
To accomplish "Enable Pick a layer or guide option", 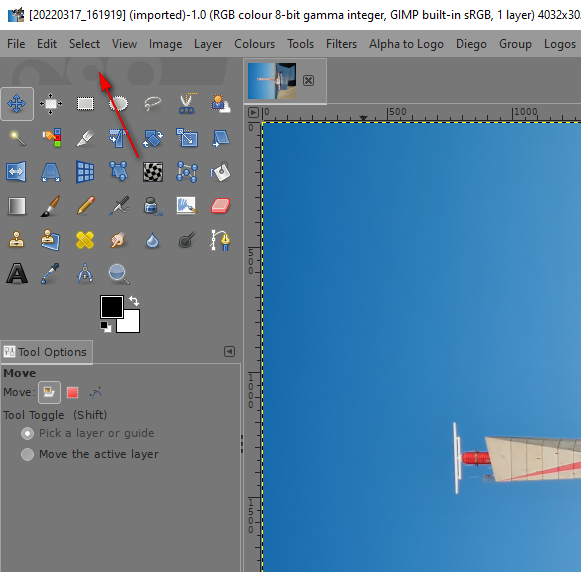I will point(27,433).
